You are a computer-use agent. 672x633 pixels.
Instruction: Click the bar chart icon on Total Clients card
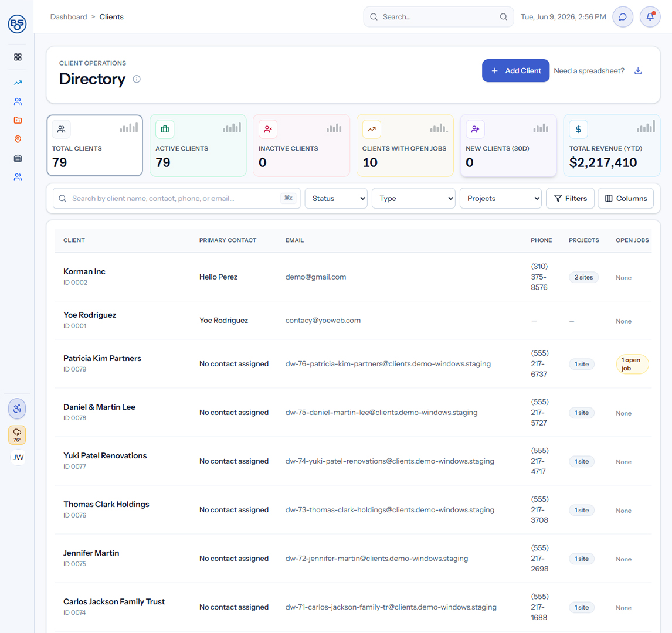pos(128,128)
